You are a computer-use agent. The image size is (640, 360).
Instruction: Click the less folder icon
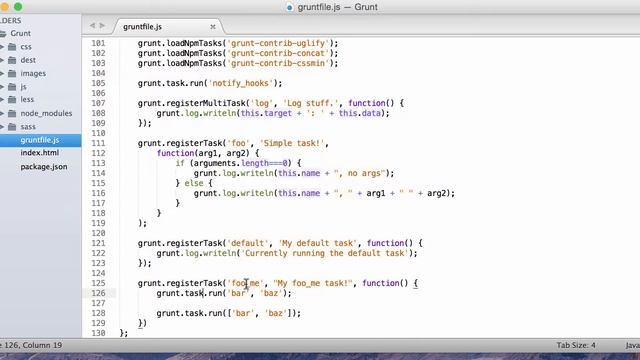12,100
